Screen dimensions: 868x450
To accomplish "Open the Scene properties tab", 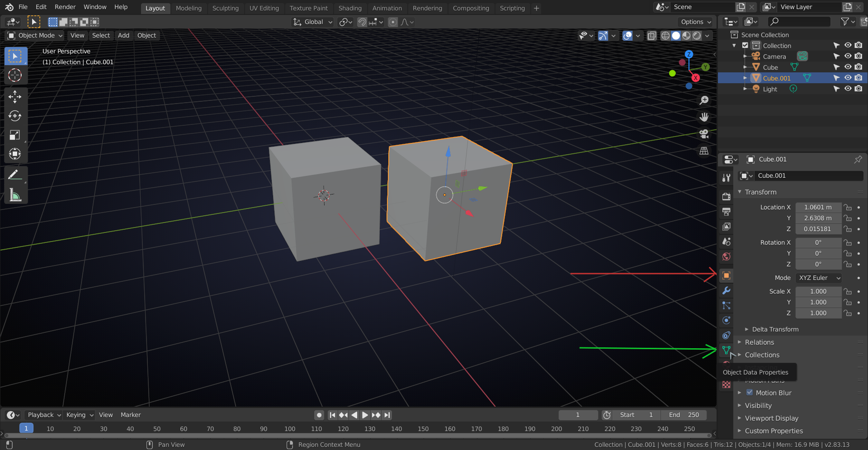I will click(726, 242).
